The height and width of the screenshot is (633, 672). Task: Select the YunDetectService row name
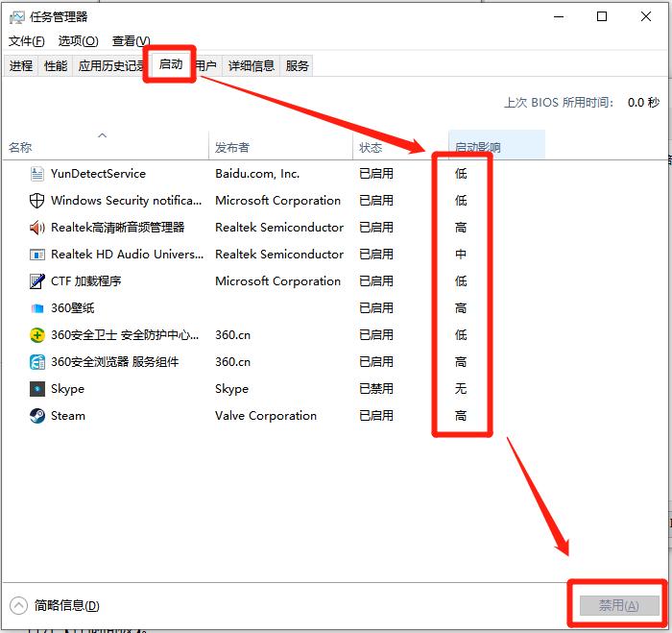click(98, 174)
